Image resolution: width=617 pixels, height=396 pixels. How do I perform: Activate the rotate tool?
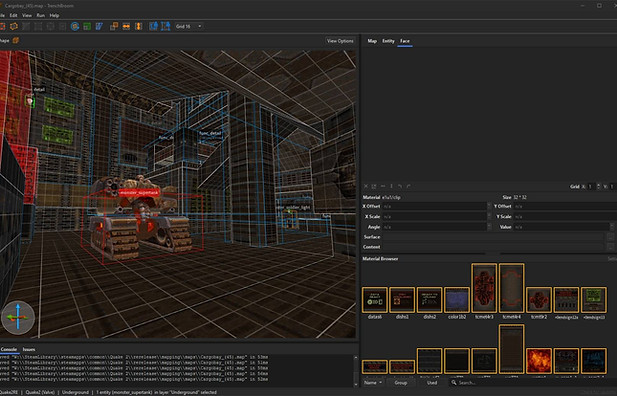click(x=75, y=26)
